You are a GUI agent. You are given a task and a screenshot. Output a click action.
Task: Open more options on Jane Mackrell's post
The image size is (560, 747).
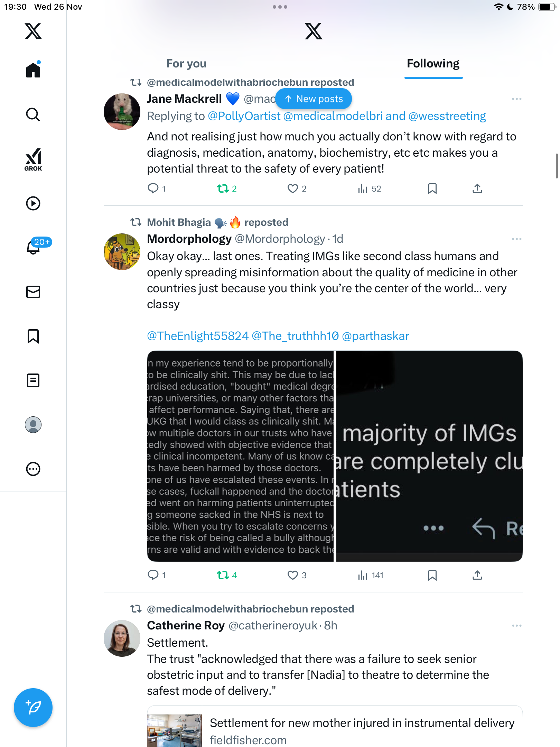516,99
